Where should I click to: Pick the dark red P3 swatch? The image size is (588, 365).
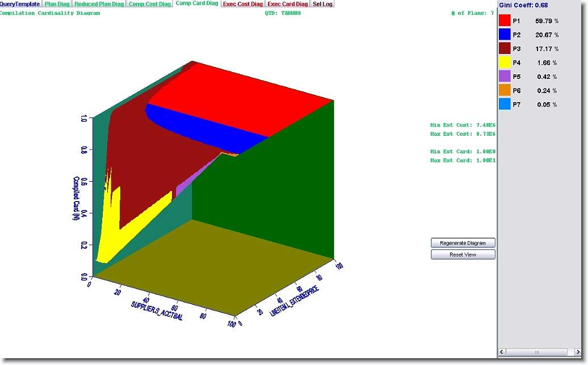point(505,49)
